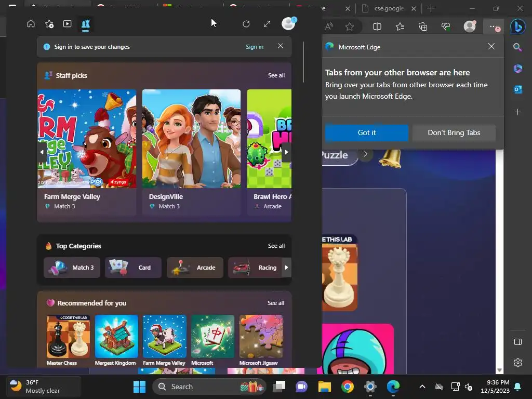
Task: Close the Microsoft Edge tabs popup
Action: tap(491, 46)
